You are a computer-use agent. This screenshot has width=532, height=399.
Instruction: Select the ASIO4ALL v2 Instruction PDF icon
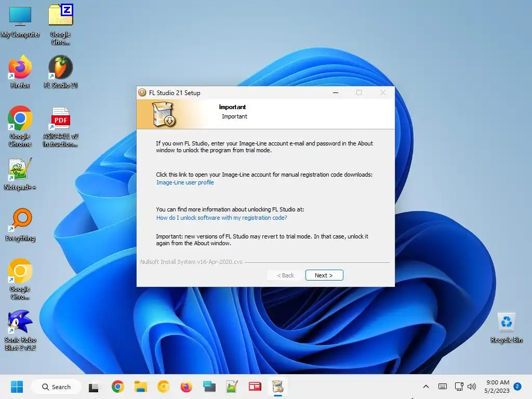click(x=60, y=126)
